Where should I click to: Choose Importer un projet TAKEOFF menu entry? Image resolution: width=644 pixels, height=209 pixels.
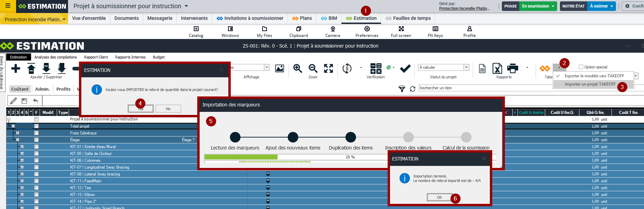[x=590, y=84]
